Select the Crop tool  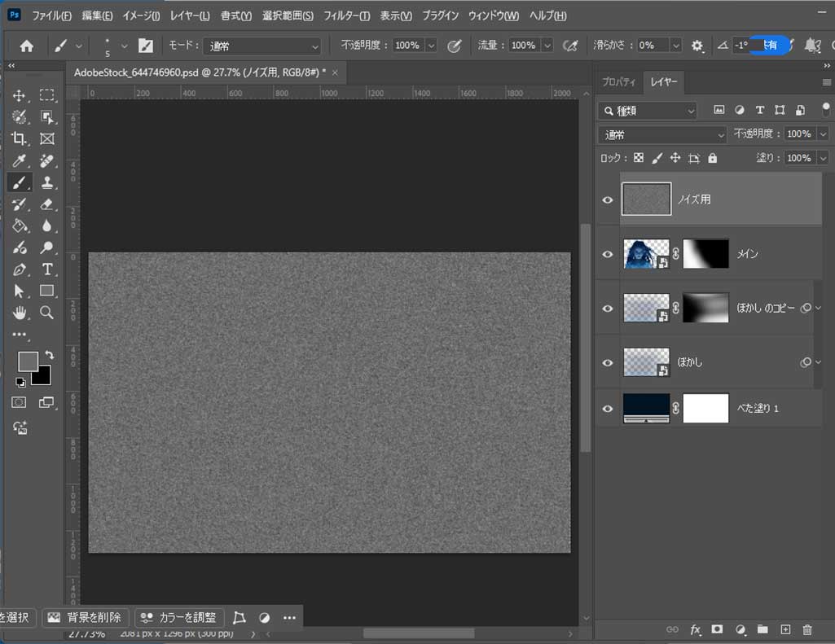tap(20, 139)
